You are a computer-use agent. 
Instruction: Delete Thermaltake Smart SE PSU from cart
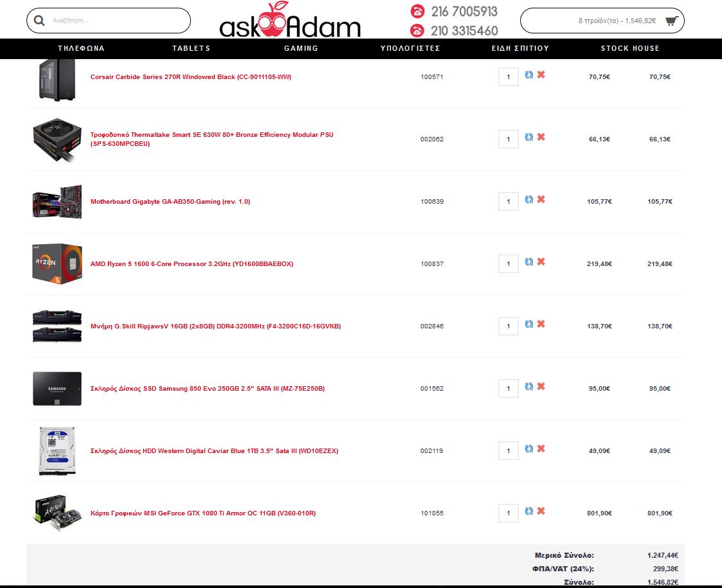pos(541,137)
